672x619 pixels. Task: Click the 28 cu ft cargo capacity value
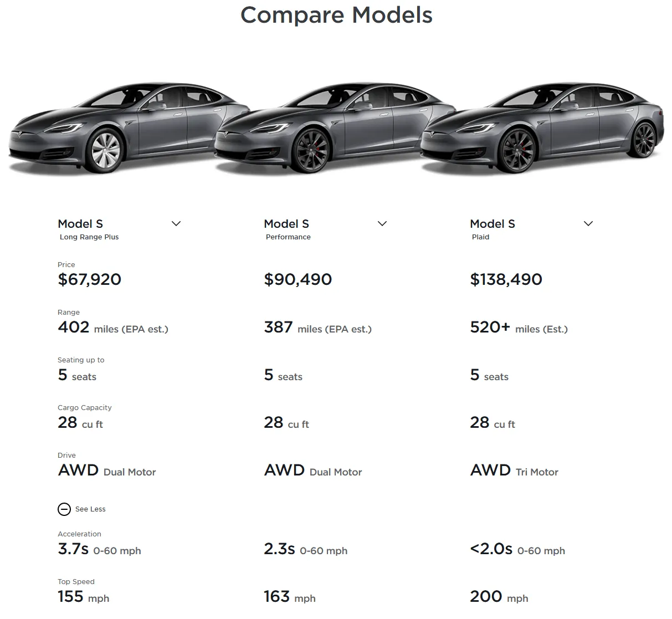click(x=67, y=422)
